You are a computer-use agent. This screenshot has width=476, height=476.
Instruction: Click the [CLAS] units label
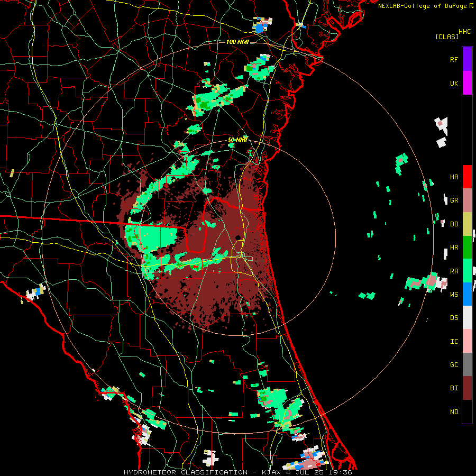pos(447,37)
